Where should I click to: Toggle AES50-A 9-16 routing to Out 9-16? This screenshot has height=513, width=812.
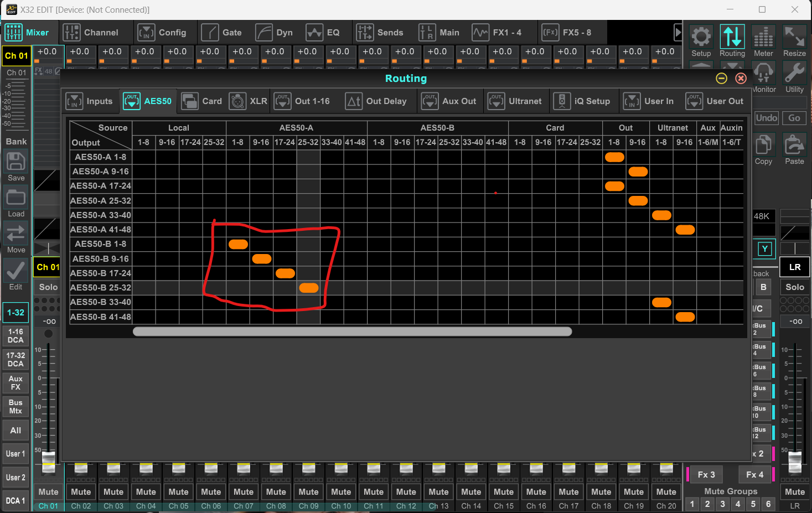[638, 172]
